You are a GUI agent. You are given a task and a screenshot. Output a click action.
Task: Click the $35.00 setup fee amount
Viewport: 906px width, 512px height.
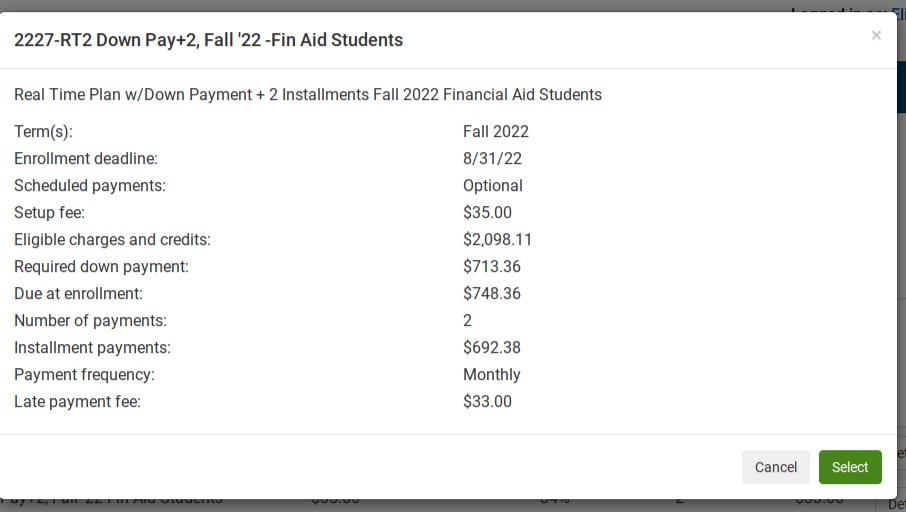click(487, 213)
